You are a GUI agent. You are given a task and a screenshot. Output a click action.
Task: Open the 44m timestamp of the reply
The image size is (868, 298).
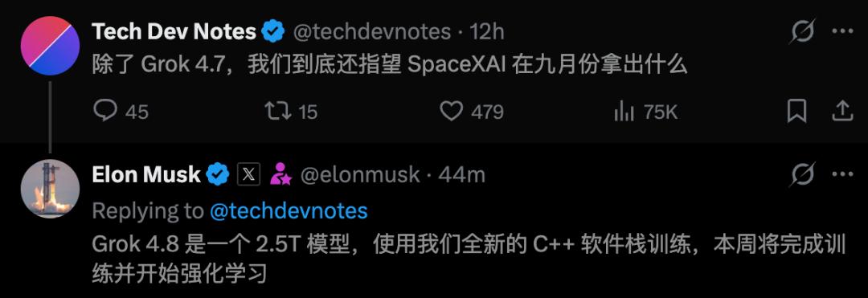(x=461, y=175)
